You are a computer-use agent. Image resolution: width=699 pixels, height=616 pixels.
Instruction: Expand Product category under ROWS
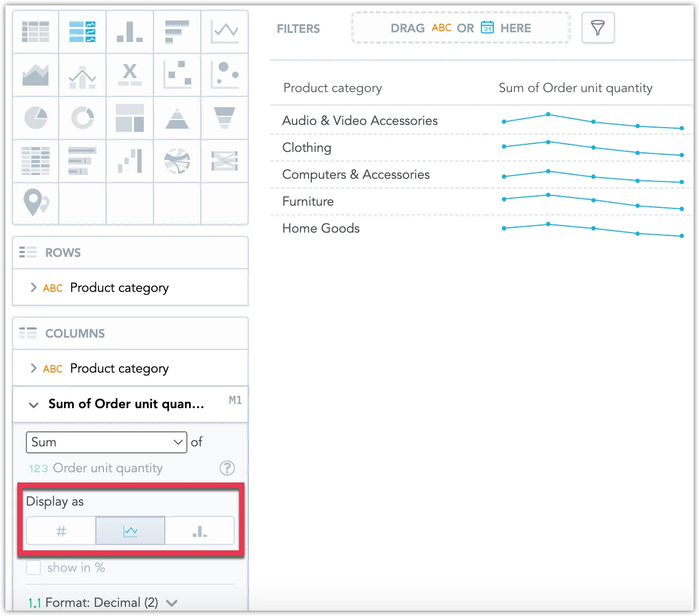(33, 288)
